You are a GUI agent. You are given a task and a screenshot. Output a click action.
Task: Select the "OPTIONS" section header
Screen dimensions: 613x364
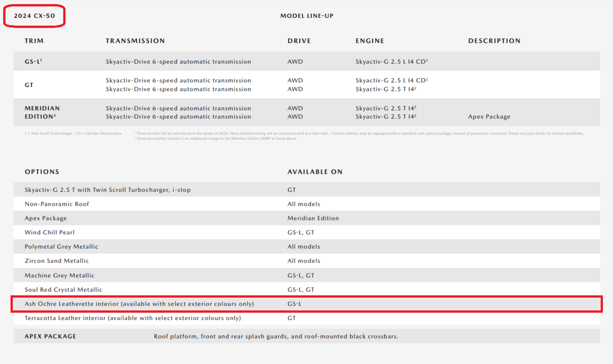point(42,172)
